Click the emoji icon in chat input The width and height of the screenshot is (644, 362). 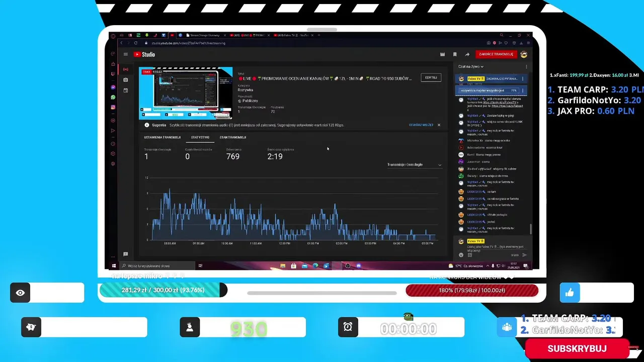coord(461,255)
